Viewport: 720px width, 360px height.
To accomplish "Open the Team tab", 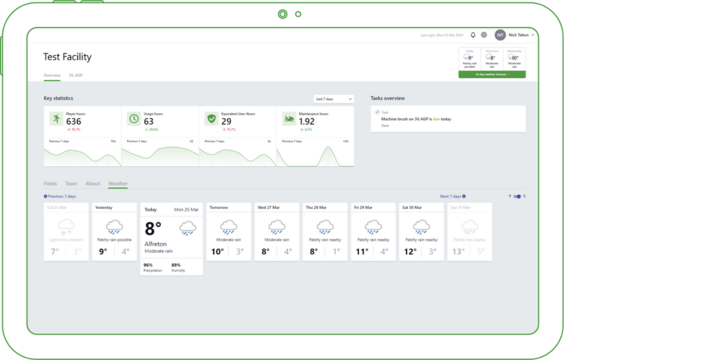I will coord(71,184).
